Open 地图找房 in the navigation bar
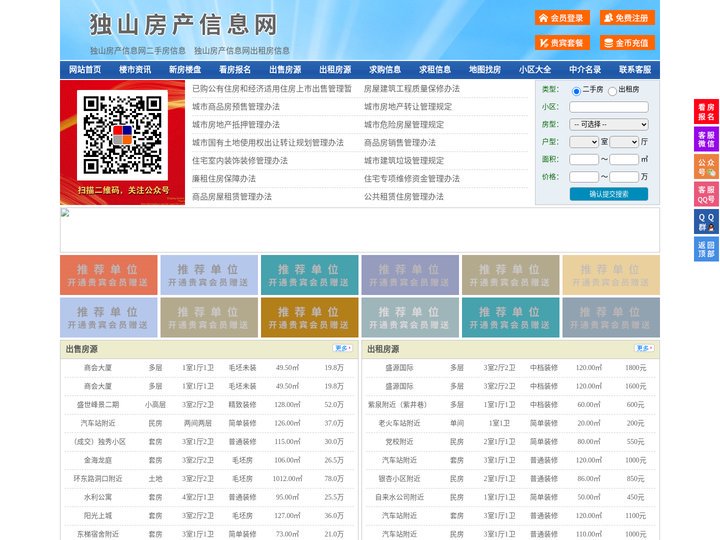Viewport: 720px width, 540px height. coord(485,70)
